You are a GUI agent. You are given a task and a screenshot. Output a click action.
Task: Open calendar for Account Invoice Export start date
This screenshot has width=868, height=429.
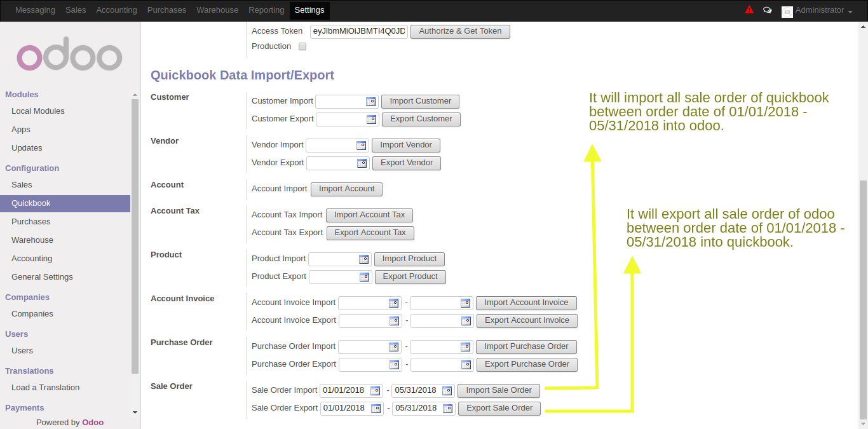tap(394, 321)
